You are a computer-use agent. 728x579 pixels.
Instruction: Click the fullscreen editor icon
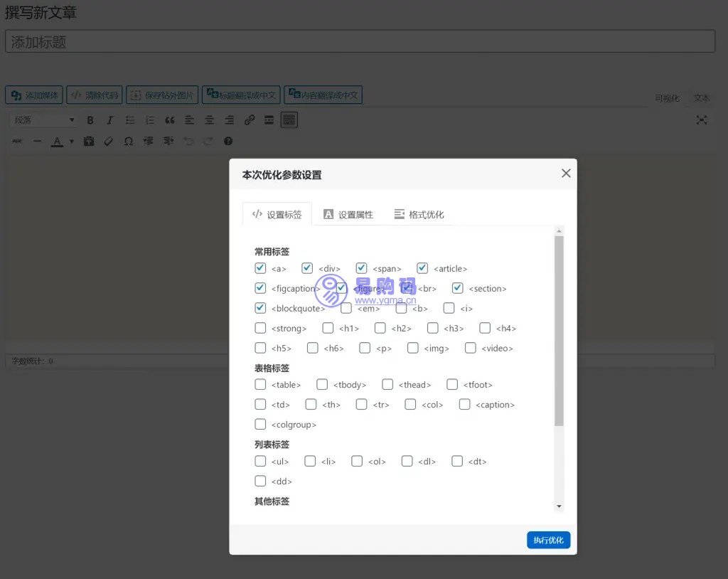[702, 120]
